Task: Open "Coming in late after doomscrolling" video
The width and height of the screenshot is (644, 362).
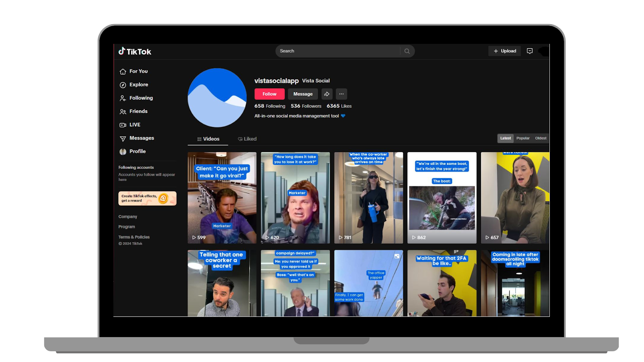Action: pos(515,283)
